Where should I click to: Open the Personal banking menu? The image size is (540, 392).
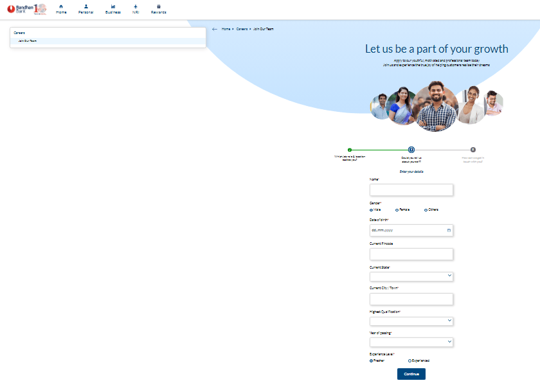pos(85,9)
